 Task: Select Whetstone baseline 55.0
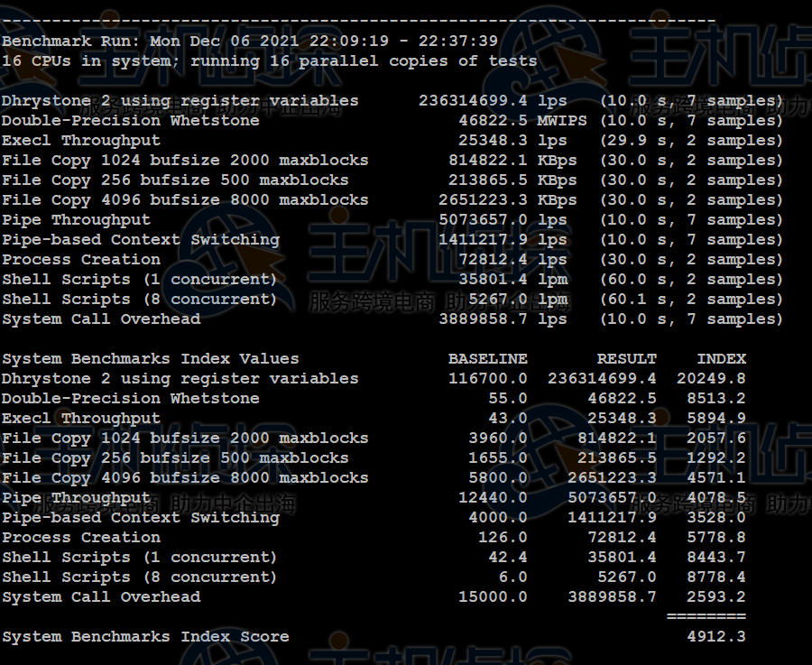coord(507,398)
